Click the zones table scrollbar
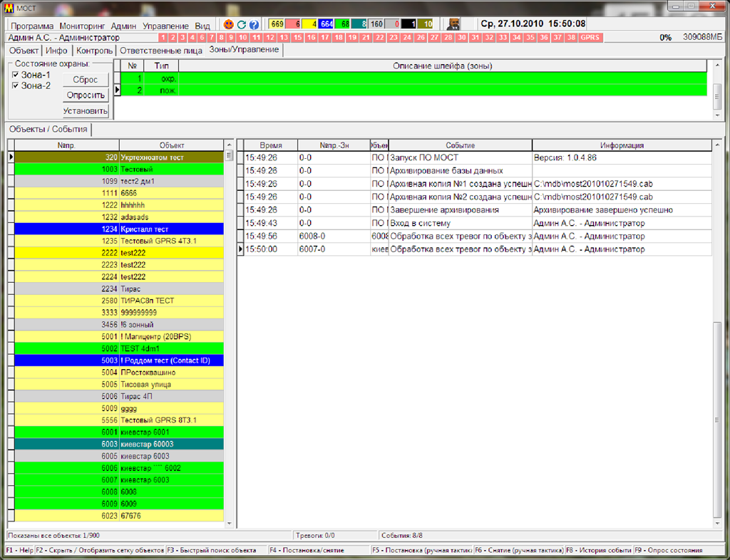730x560 pixels. click(717, 90)
